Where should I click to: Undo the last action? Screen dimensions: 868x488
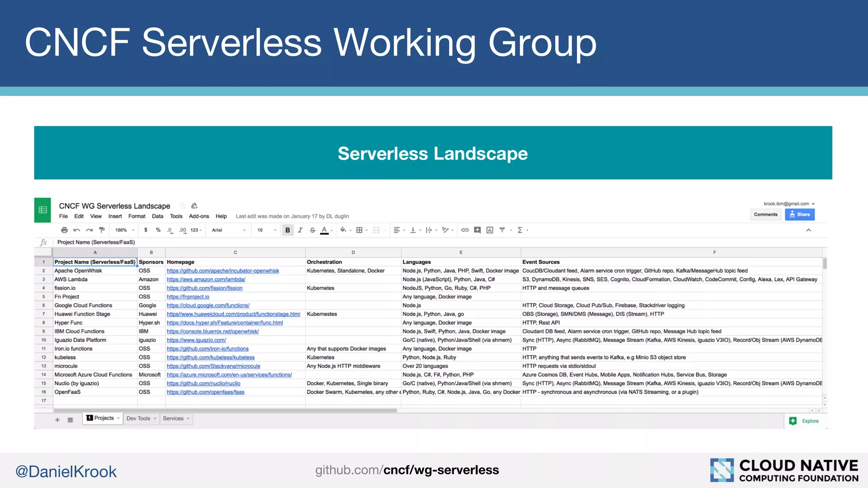(77, 230)
